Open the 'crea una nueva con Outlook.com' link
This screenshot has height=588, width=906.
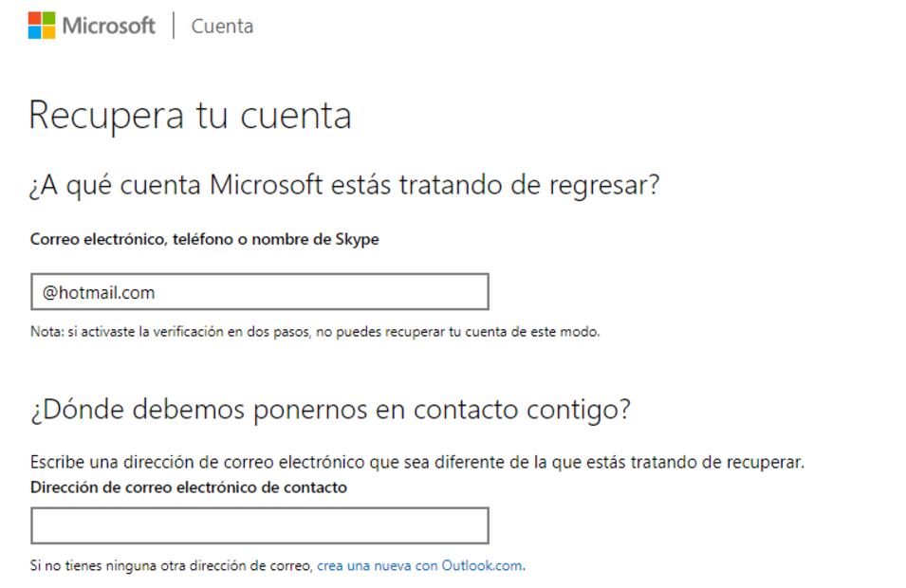coord(419,566)
